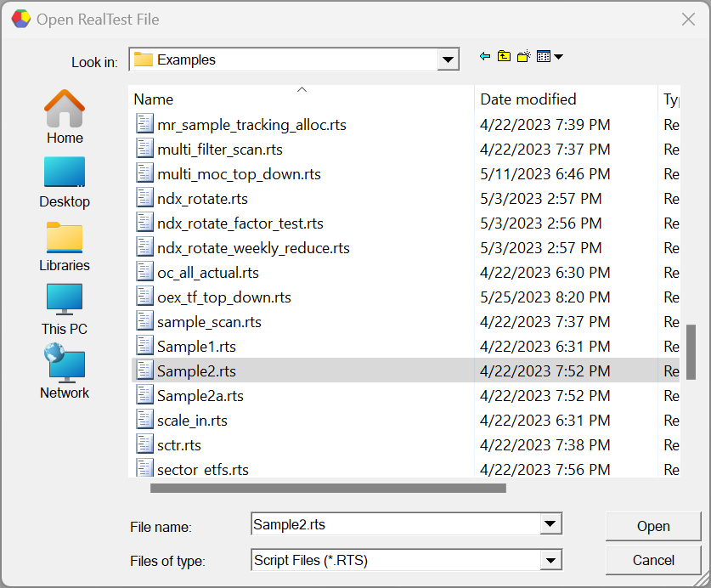
Task: Open This PC location
Action: (65, 308)
